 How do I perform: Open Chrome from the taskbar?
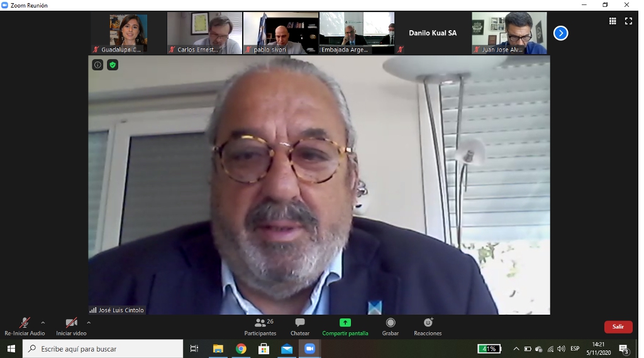tap(241, 349)
